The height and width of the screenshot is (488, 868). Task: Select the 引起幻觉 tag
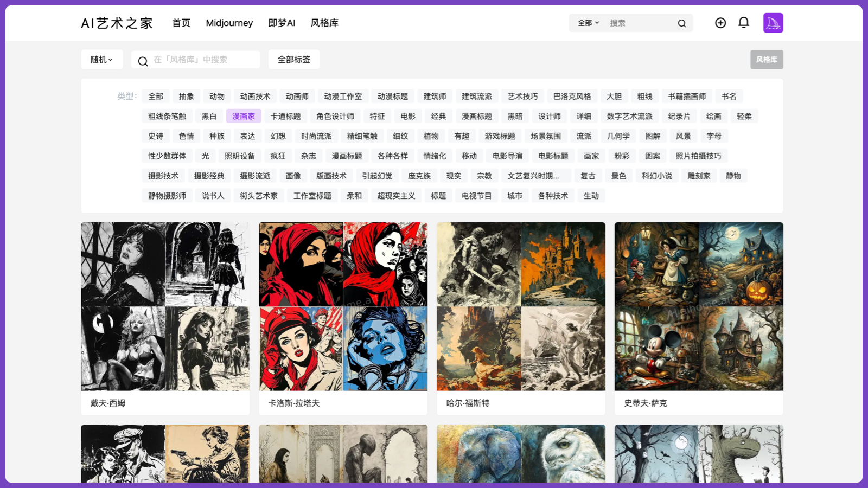(x=378, y=176)
